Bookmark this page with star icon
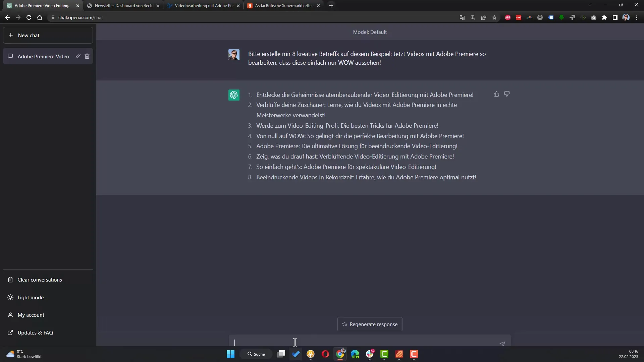The width and height of the screenshot is (644, 362). tap(494, 17)
